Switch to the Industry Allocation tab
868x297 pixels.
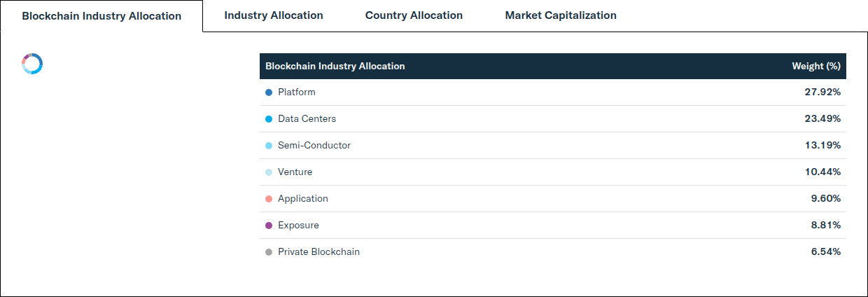[x=274, y=15]
